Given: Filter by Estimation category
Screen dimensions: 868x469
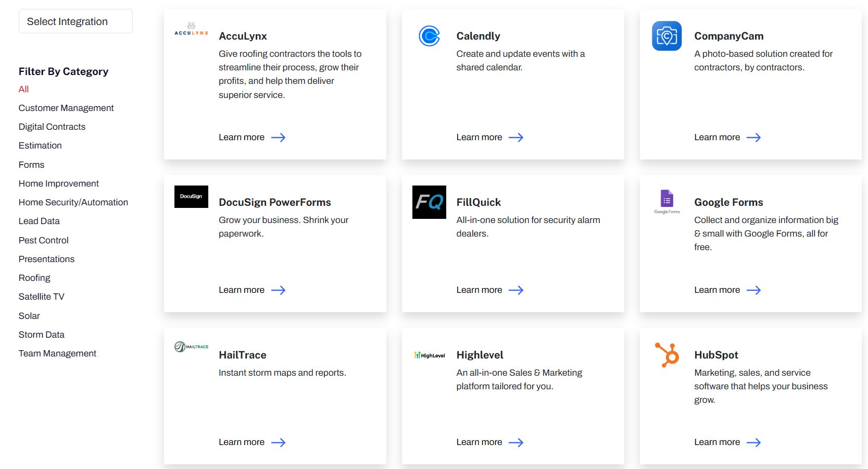Looking at the screenshot, I should tap(40, 145).
